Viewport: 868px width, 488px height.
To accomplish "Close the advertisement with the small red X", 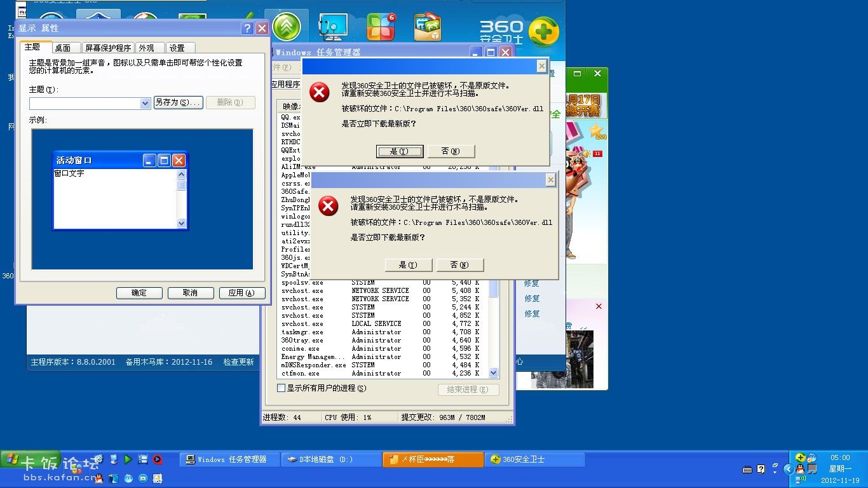I will [x=599, y=306].
